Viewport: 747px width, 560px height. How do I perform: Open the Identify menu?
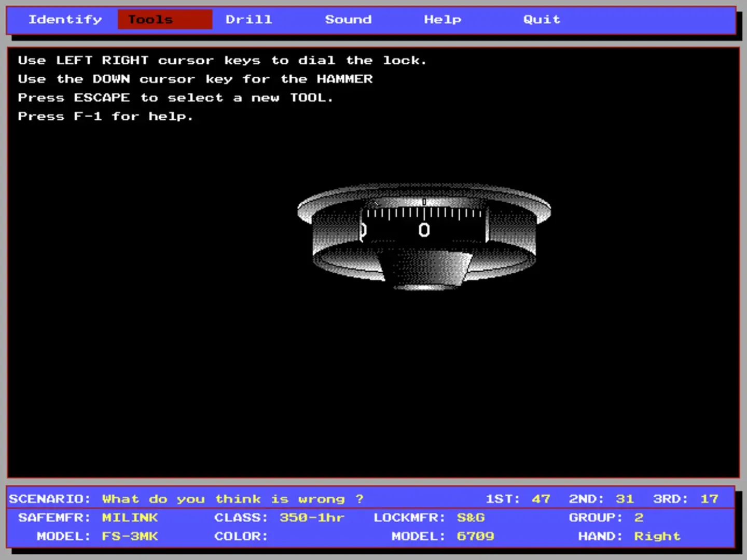click(65, 20)
